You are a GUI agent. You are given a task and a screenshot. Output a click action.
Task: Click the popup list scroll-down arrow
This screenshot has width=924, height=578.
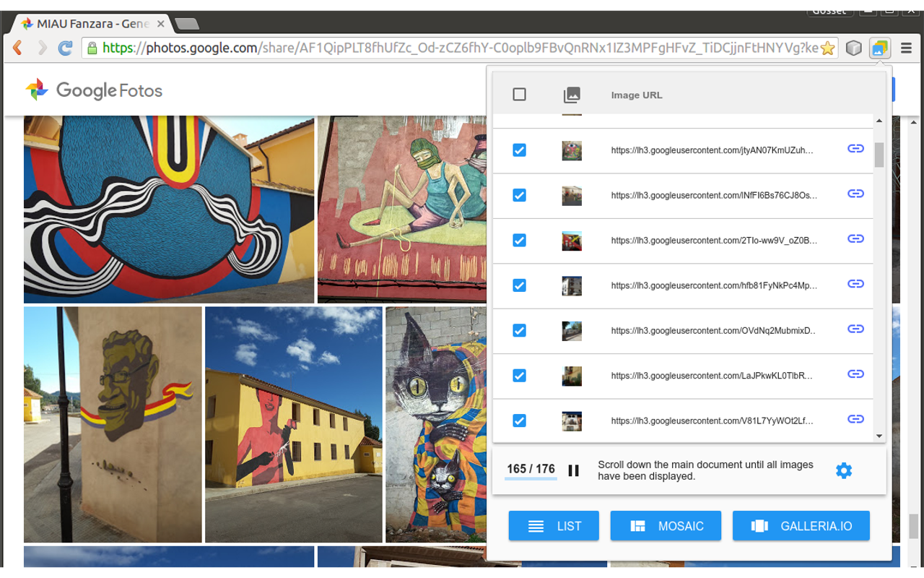click(x=879, y=436)
